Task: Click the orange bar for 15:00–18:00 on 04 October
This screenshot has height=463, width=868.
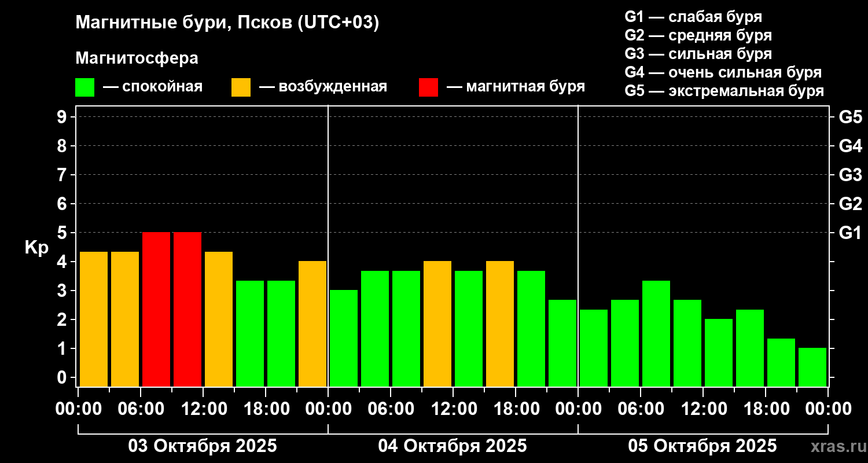Action: pyautogui.click(x=500, y=324)
